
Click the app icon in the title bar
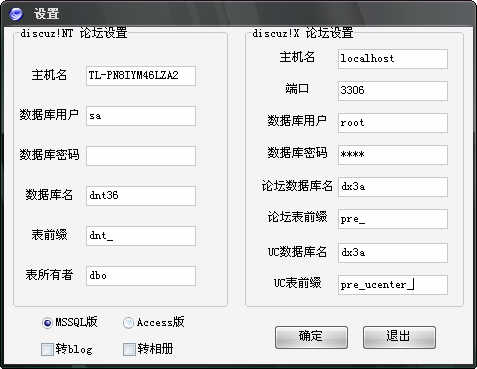click(16, 14)
